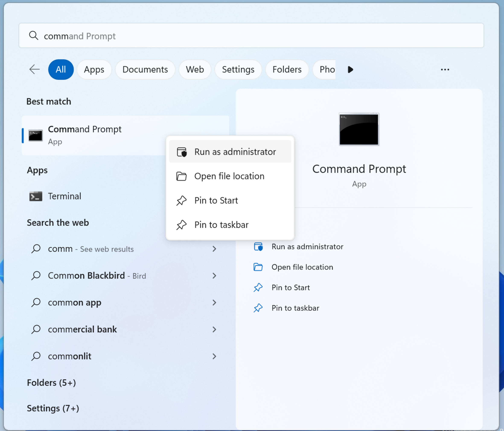Choose Open file location from the context menu

(x=229, y=176)
